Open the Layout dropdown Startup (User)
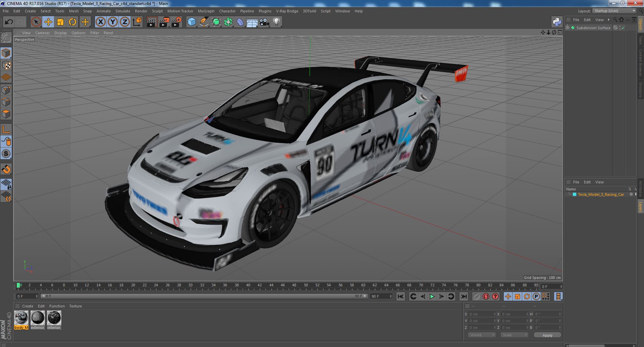644x347 pixels. pos(614,11)
